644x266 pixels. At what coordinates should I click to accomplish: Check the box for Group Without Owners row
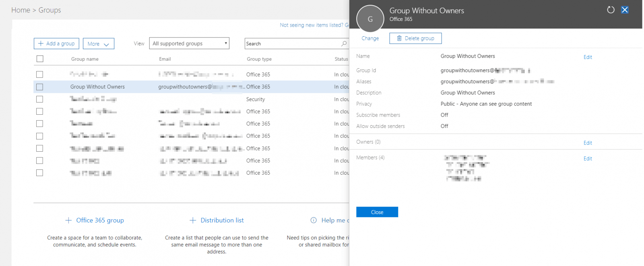coord(39,87)
